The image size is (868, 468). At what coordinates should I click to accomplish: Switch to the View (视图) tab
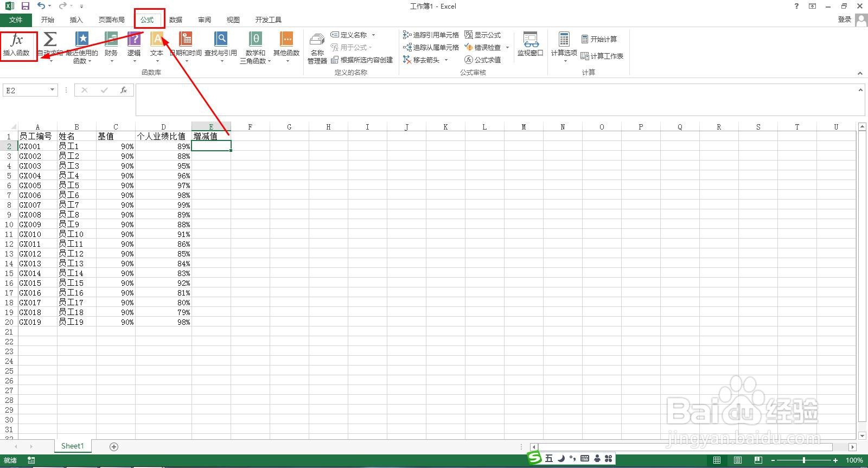click(233, 20)
